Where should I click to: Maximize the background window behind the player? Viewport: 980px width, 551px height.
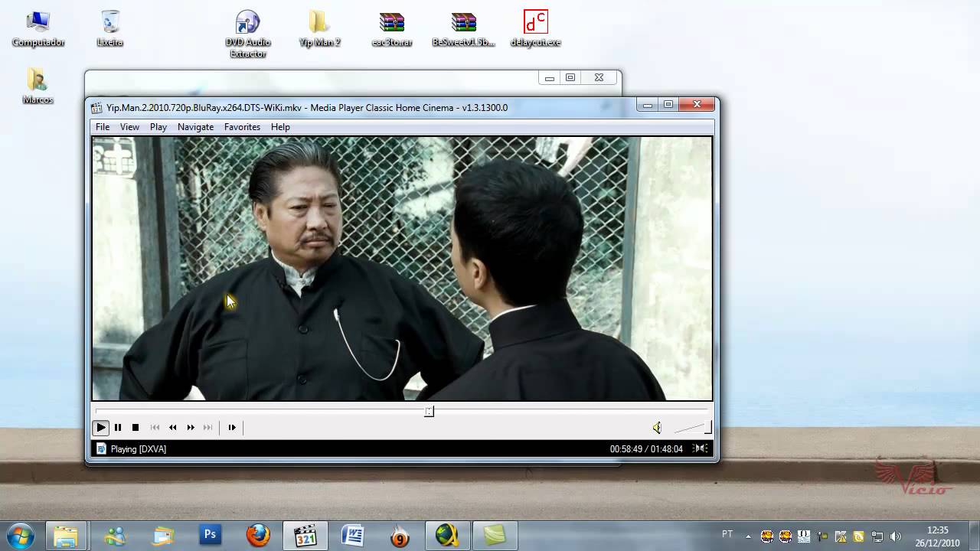point(570,77)
